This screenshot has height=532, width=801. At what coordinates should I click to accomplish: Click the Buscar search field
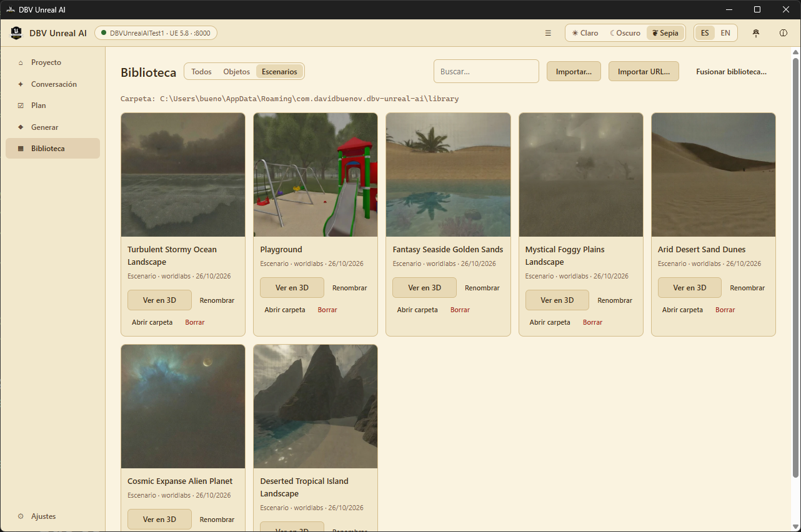pyautogui.click(x=486, y=71)
